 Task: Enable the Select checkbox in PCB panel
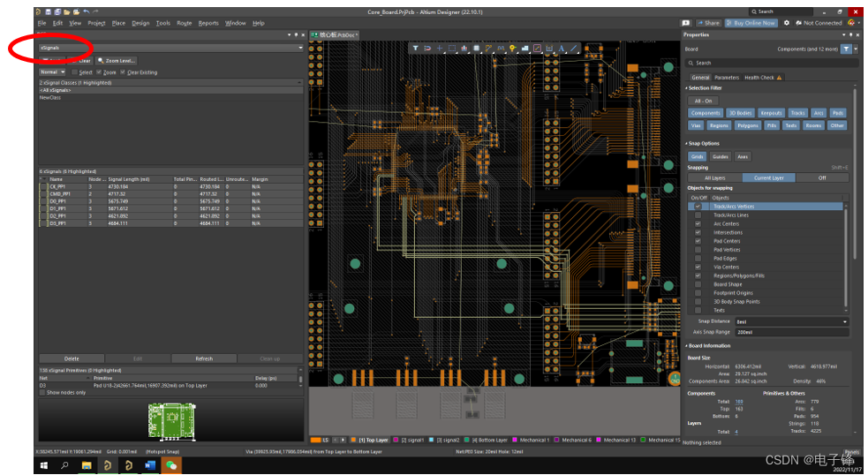[75, 72]
